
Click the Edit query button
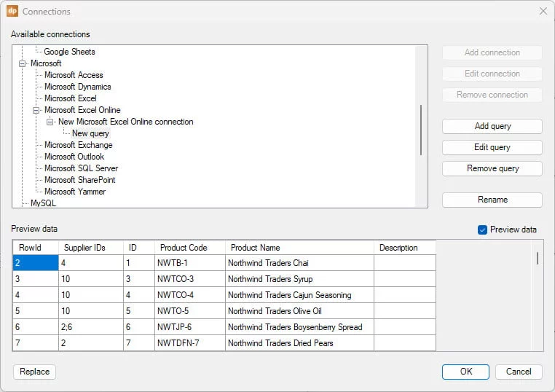[492, 148]
